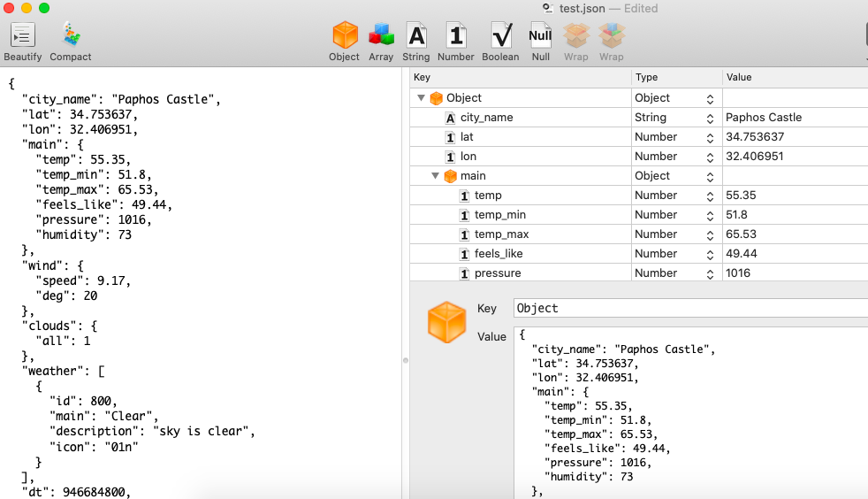Insert a new Object node
This screenshot has height=499, width=868.
coord(345,35)
